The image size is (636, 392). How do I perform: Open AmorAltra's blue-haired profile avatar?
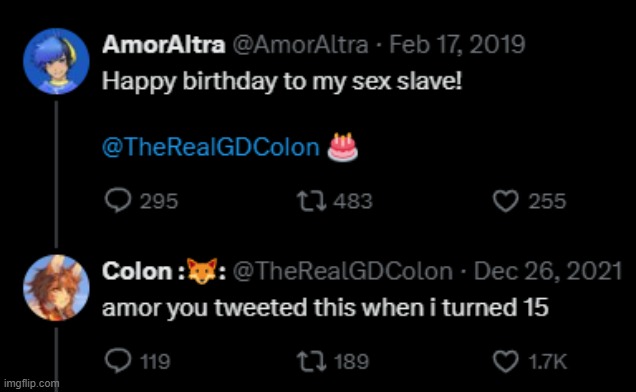click(x=56, y=61)
